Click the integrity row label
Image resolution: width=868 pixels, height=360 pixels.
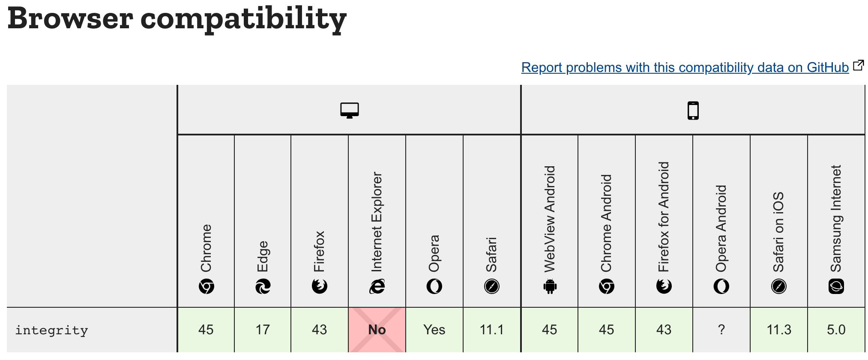(51, 330)
